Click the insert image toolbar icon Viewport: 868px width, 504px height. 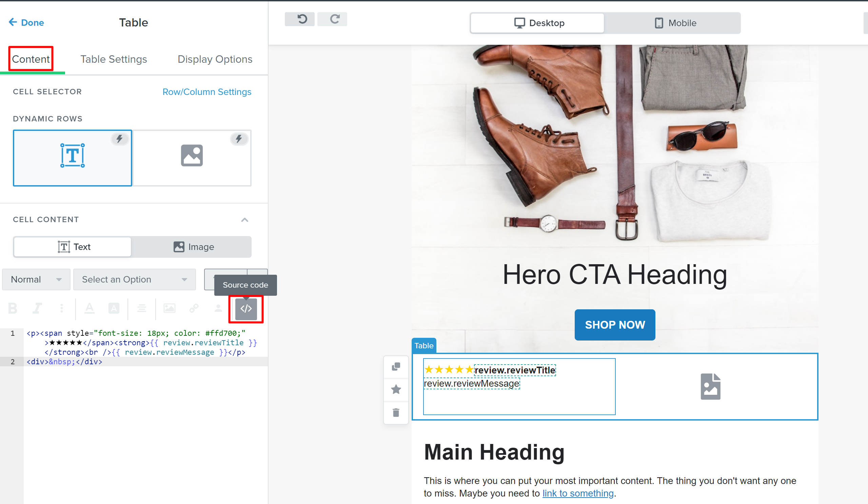169,308
